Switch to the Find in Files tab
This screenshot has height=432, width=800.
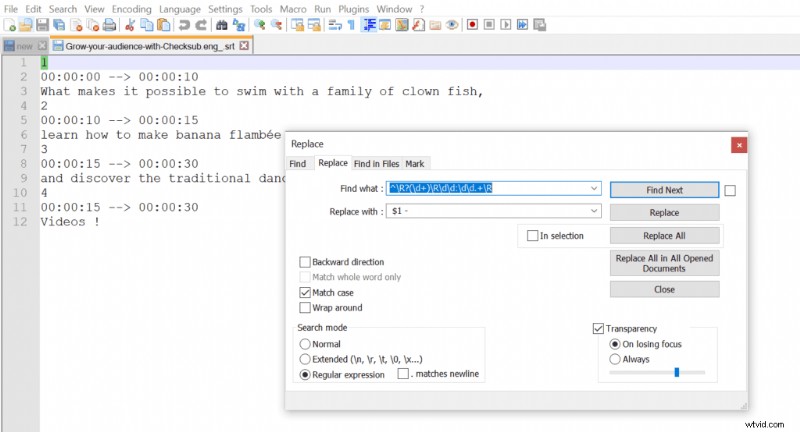pyautogui.click(x=377, y=164)
